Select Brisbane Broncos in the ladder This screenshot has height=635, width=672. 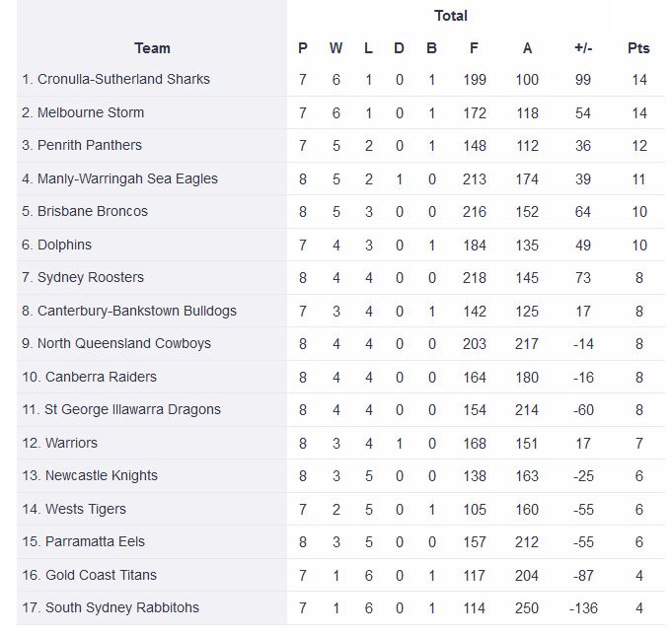(x=93, y=211)
